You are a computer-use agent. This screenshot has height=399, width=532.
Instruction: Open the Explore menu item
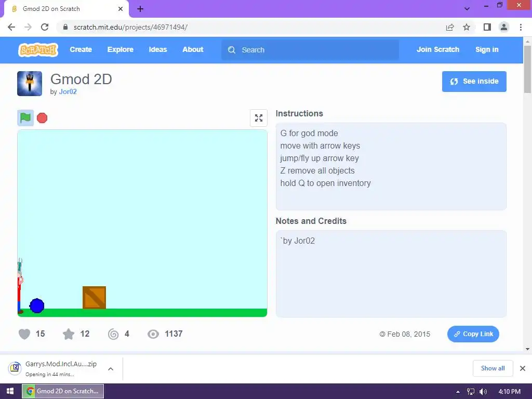click(121, 49)
